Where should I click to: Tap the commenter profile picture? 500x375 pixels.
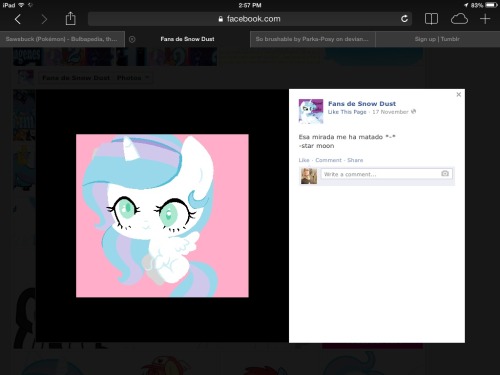[x=309, y=176]
